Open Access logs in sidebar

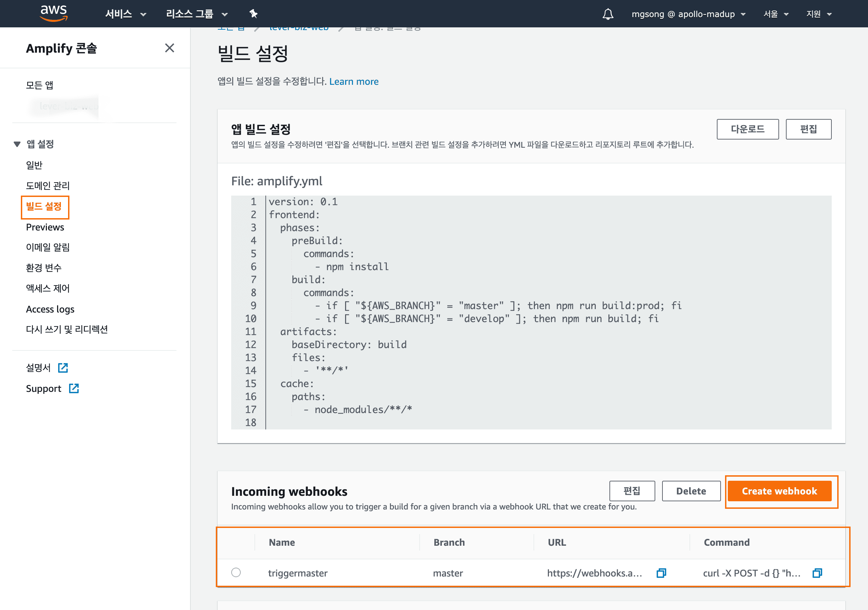(x=50, y=309)
